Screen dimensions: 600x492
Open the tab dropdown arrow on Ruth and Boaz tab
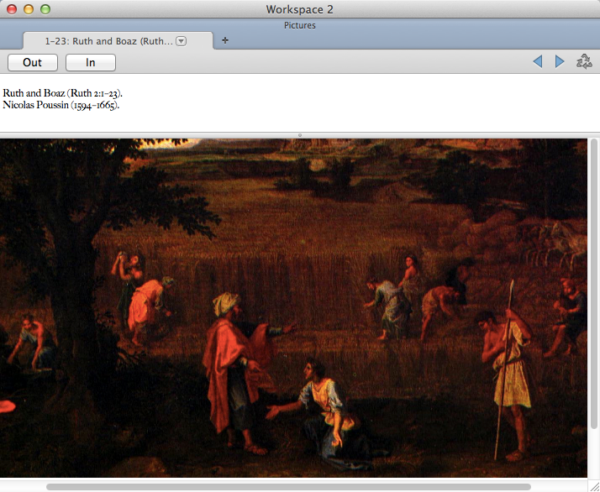(x=181, y=41)
